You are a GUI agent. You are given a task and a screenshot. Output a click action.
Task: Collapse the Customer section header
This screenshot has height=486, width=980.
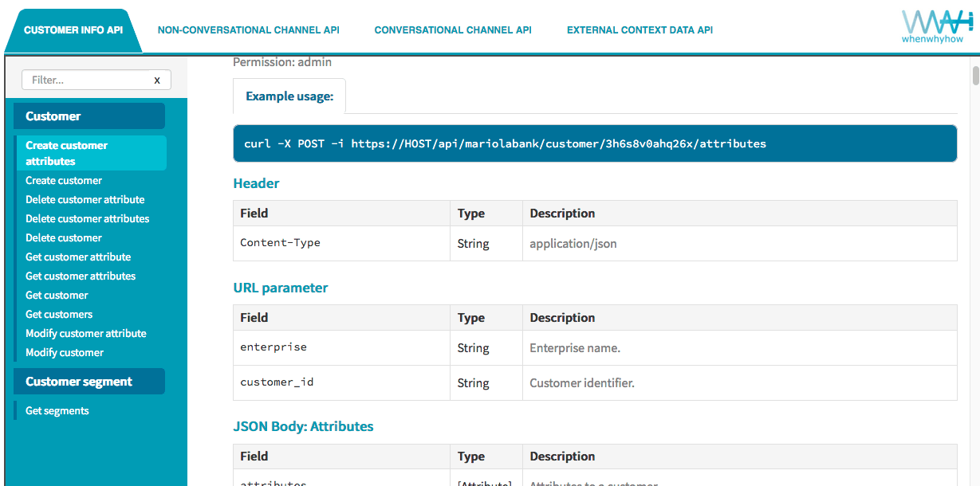(x=89, y=116)
